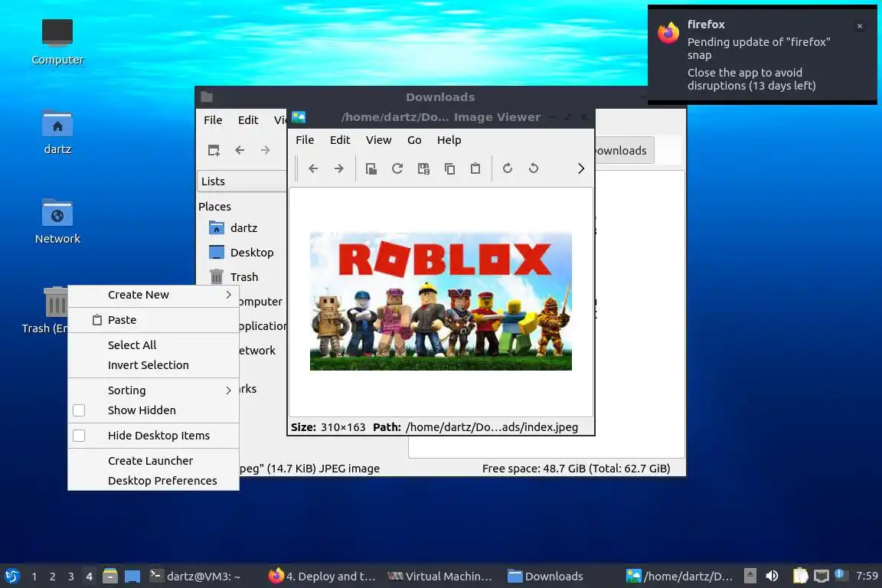This screenshot has height=588, width=882.
Task: Open the File menu in Downloads window
Action: tap(213, 120)
